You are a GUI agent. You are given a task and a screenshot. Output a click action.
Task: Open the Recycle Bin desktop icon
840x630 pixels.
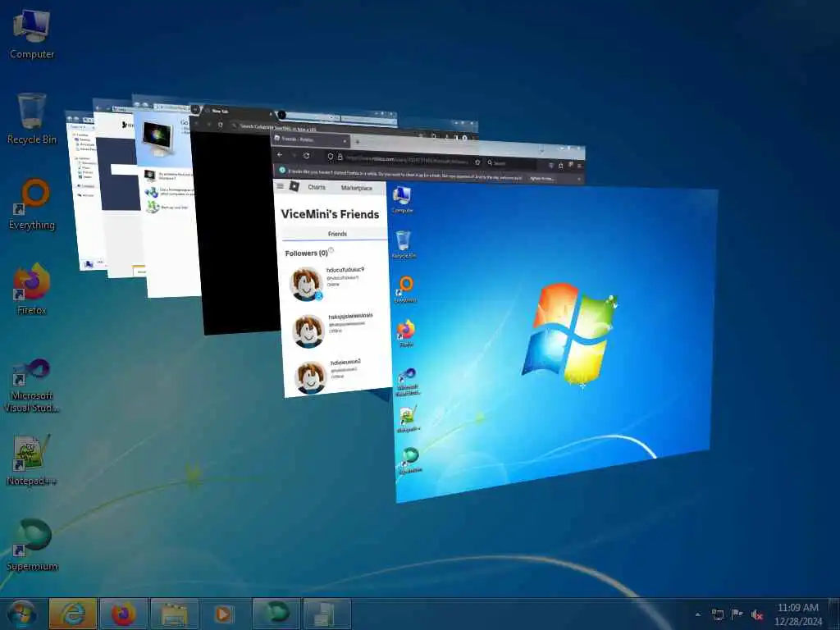click(32, 119)
